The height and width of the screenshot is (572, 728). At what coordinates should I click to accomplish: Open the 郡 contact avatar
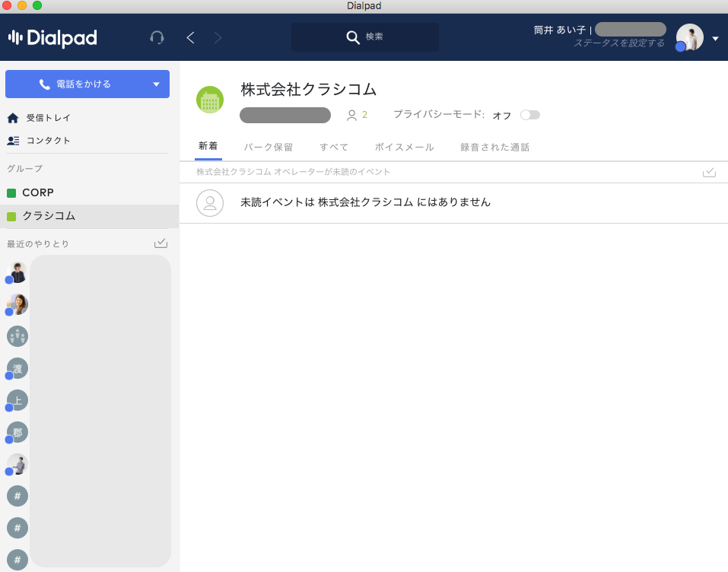[17, 432]
